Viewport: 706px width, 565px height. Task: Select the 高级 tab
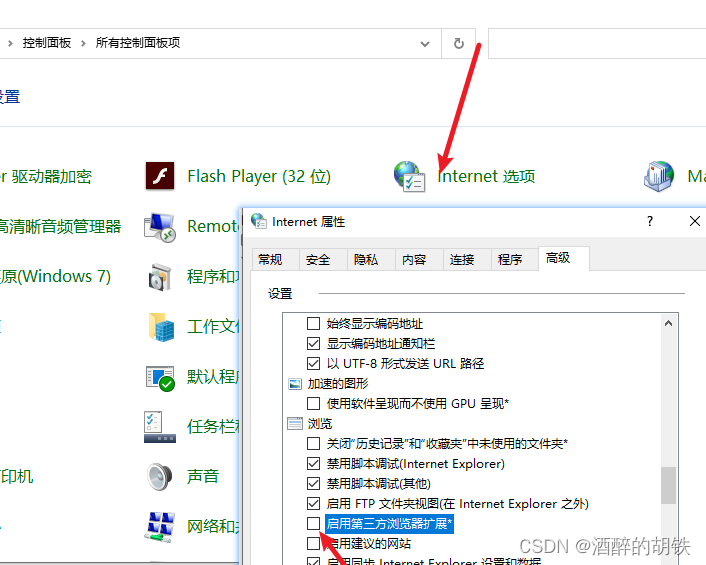pos(564,258)
